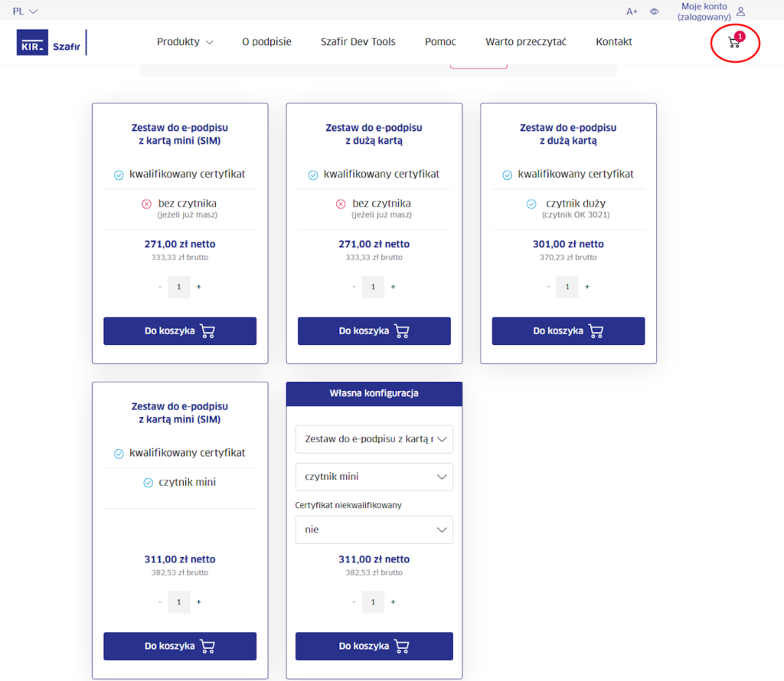Open the czytnik mini reader dropdown

(374, 477)
